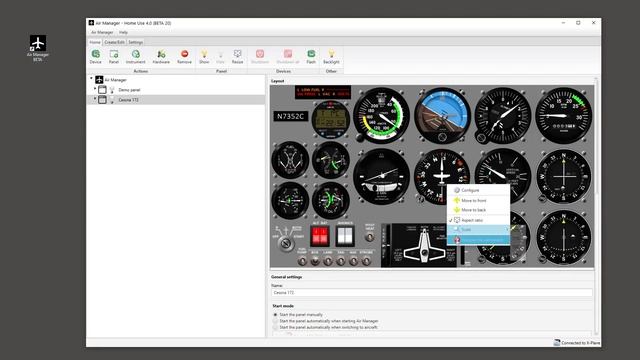Click the panel Name input field
Screen dimensions: 640x360
[x=431, y=293]
